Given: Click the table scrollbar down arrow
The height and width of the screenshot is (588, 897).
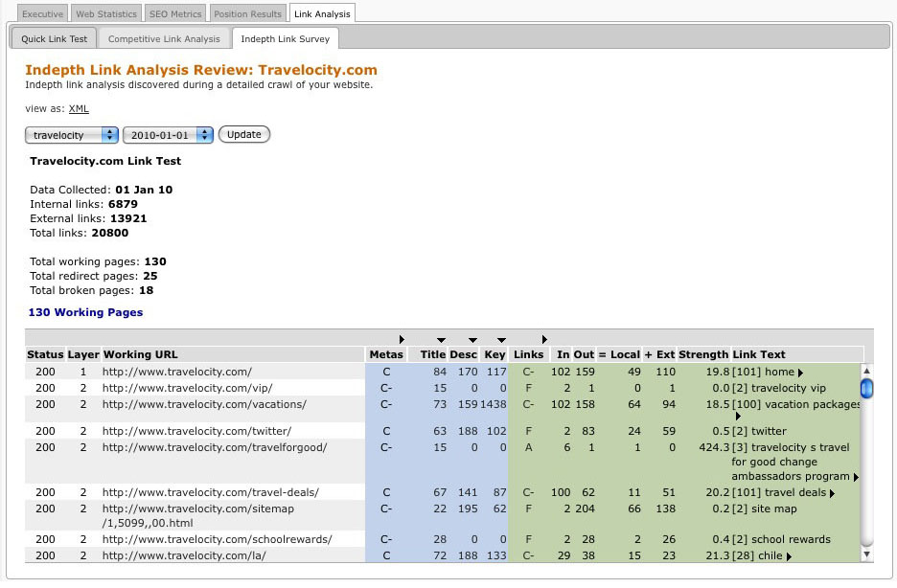Looking at the screenshot, I should [x=866, y=554].
